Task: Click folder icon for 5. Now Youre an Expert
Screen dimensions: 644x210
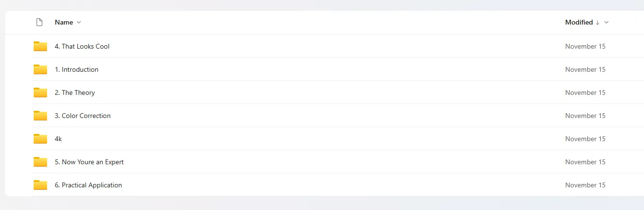Action: coord(40,162)
